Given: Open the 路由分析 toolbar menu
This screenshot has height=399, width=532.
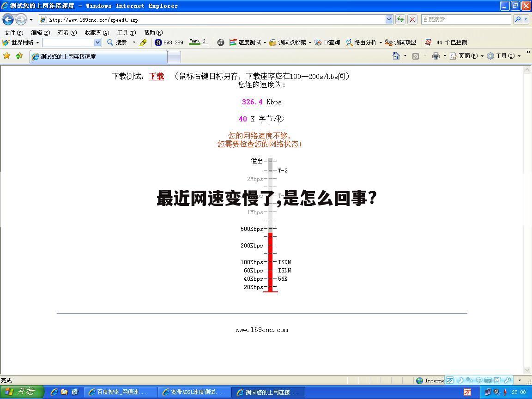Looking at the screenshot, I should [x=364, y=42].
